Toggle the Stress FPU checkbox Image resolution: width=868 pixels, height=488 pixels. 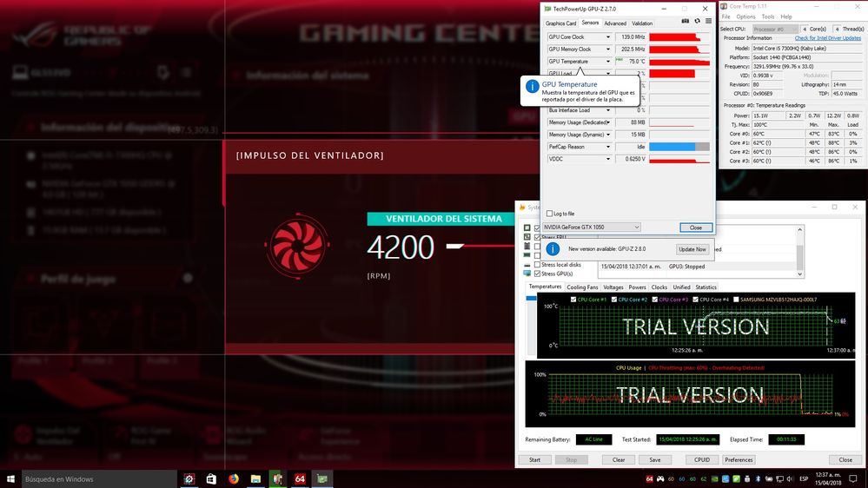[x=537, y=237]
